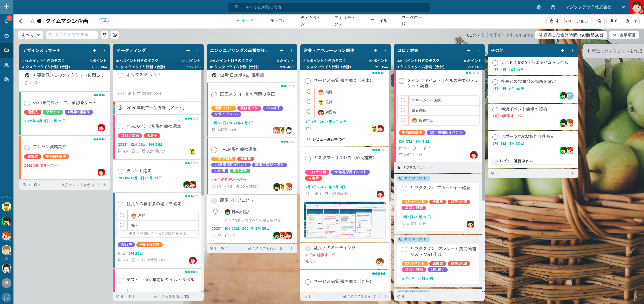The width and height of the screenshot is (644, 304).
Task: Open the filter funnel icon
Action: (105, 35)
